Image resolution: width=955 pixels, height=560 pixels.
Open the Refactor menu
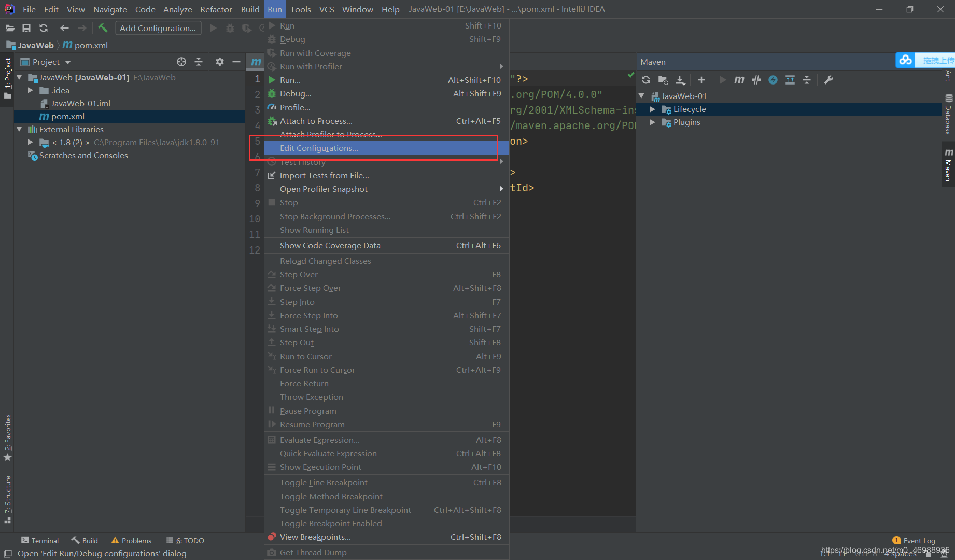pos(216,9)
